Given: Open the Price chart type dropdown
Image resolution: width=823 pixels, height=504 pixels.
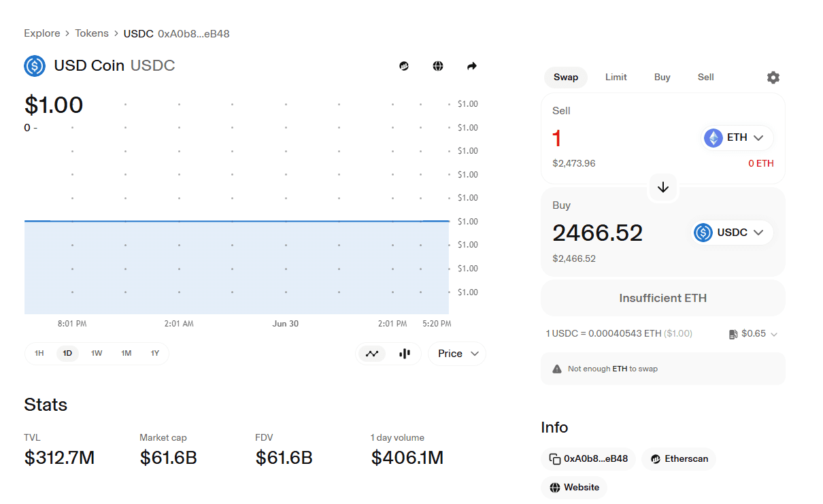Looking at the screenshot, I should click(457, 354).
